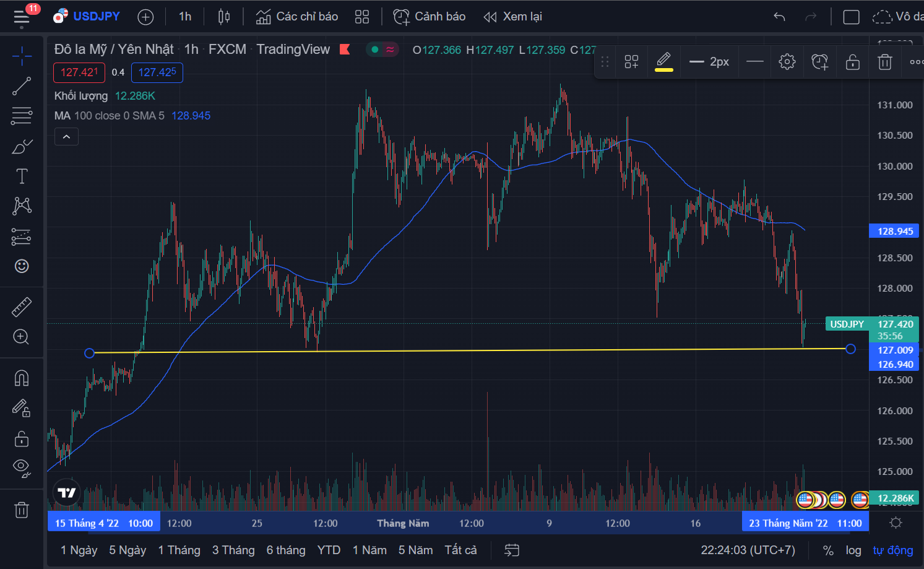Click the red flag symbol marker

(345, 50)
